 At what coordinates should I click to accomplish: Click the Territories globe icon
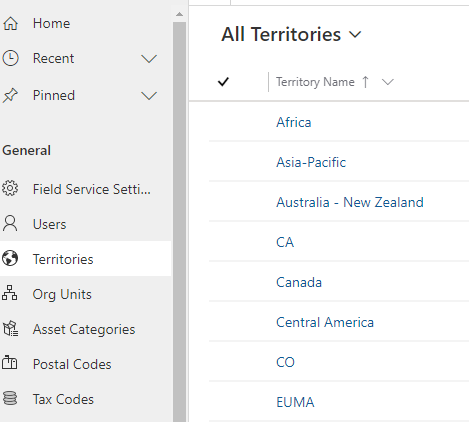[x=10, y=259]
